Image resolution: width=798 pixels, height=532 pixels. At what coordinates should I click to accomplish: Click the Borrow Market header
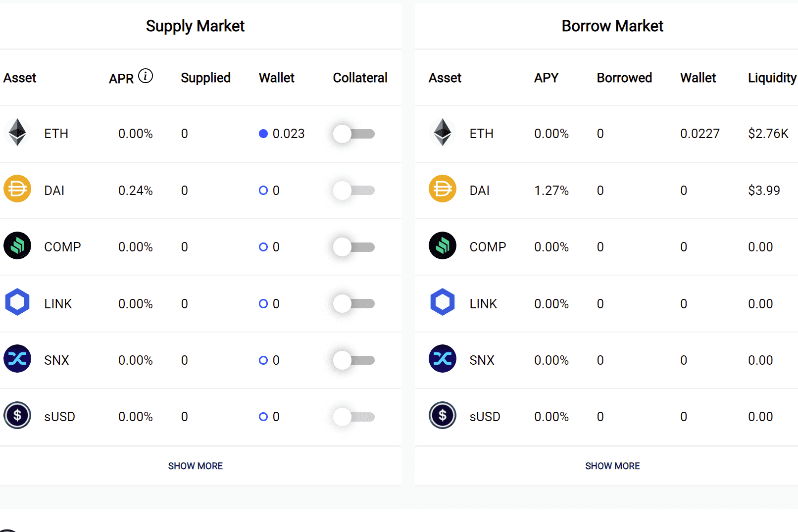[x=612, y=26]
